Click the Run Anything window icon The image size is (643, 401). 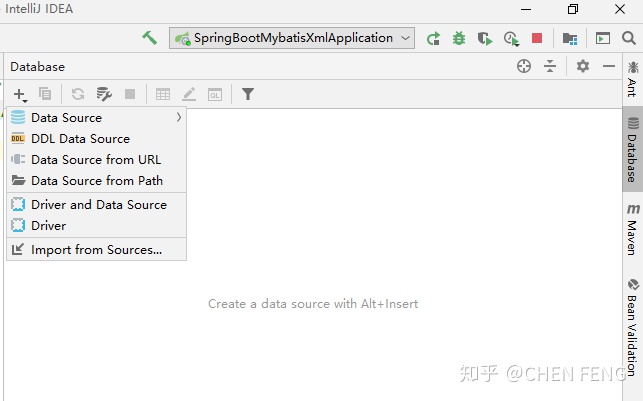[x=602, y=38]
